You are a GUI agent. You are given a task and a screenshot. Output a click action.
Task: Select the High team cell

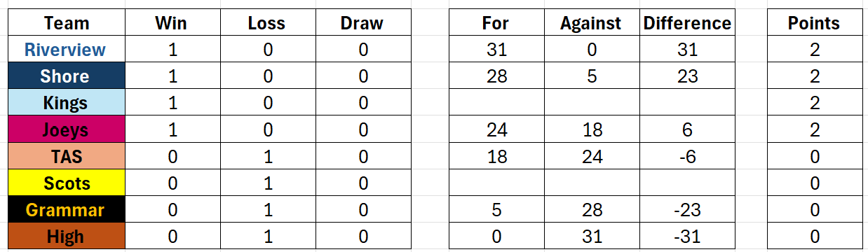click(67, 236)
